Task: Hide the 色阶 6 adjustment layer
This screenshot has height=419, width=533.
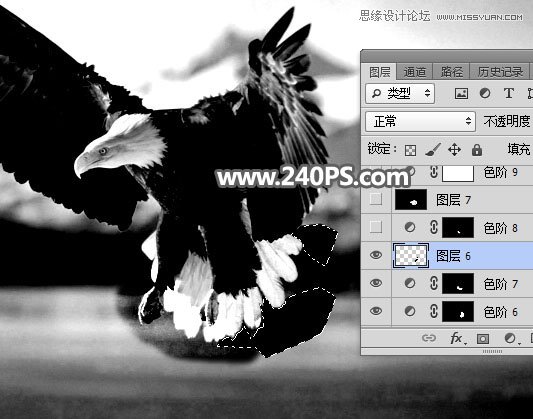Action: (376, 311)
